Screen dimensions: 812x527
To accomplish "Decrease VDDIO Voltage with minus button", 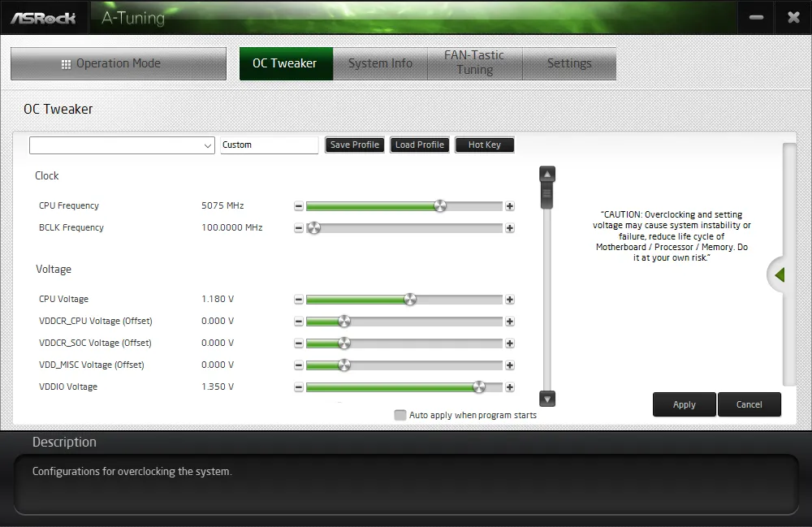I will coord(298,387).
